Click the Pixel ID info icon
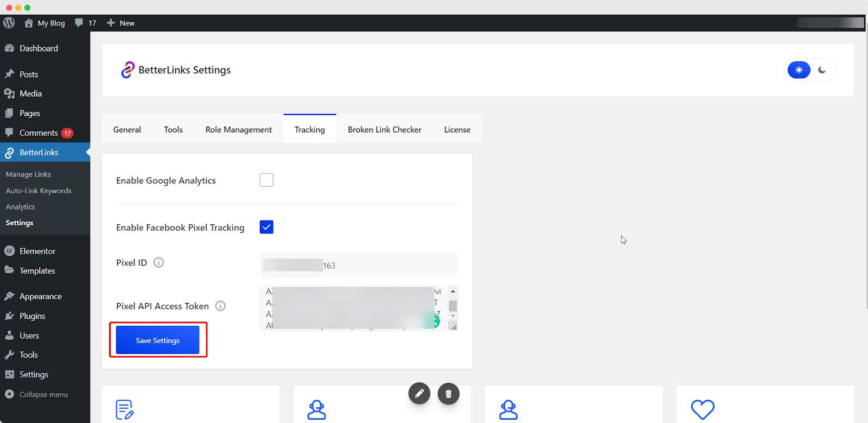Screen dimensions: 868x423 point(158,263)
